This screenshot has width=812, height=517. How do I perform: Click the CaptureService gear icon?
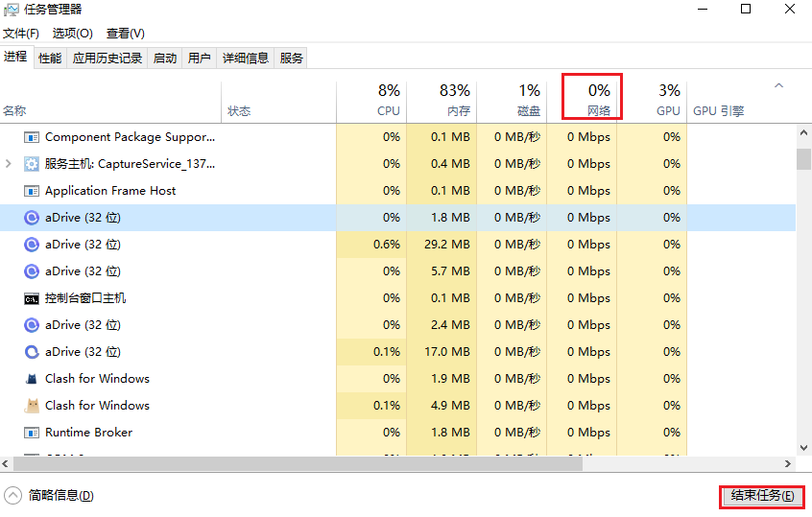(x=31, y=164)
